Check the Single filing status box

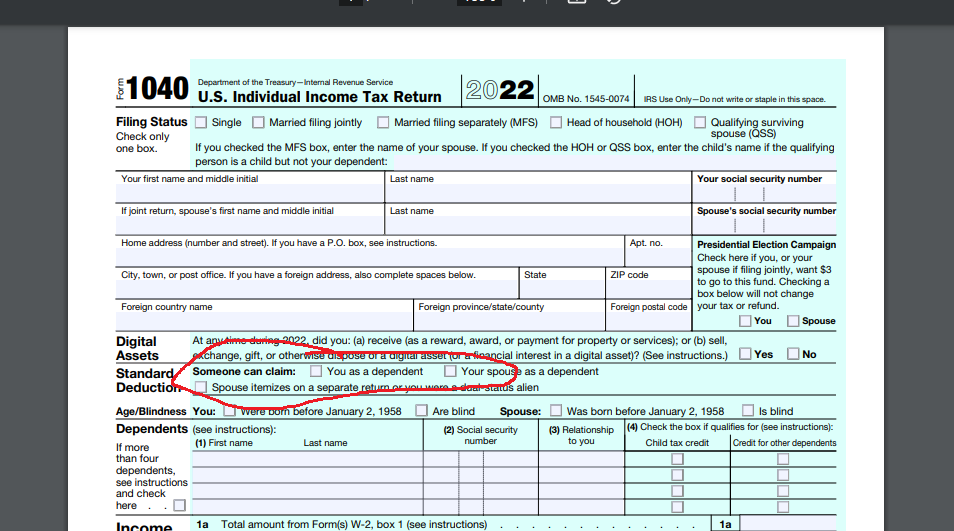(x=201, y=123)
